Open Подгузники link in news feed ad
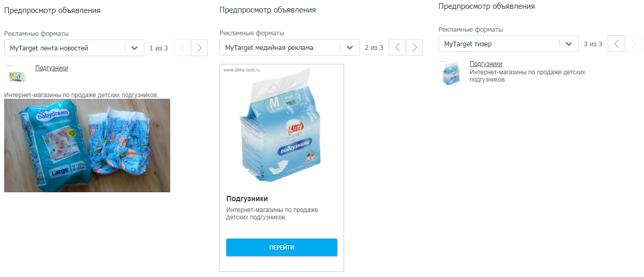Screen dimensions: 644x277 click(51, 68)
